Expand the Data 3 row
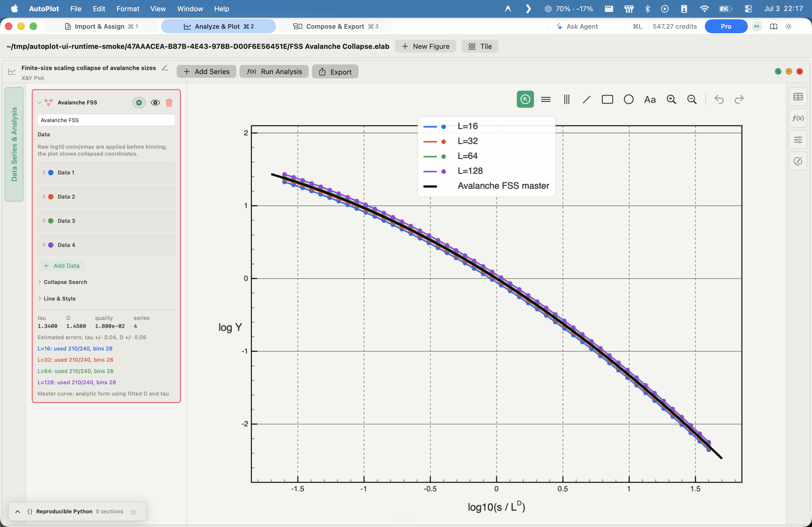The height and width of the screenshot is (527, 812). coord(44,221)
